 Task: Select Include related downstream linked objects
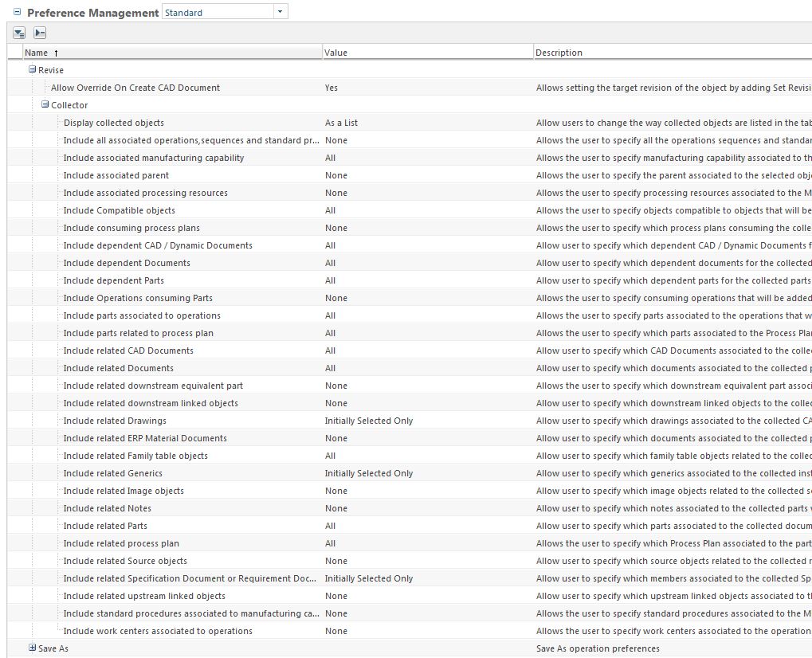(x=151, y=403)
